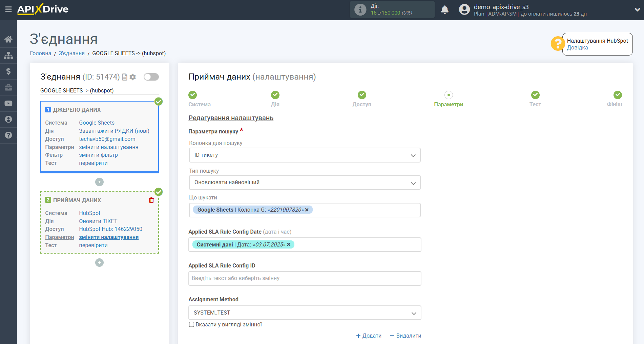Image resolution: width=644 pixels, height=344 pixels.
Task: Open the help question icon in sidebar
Action: coord(8,135)
